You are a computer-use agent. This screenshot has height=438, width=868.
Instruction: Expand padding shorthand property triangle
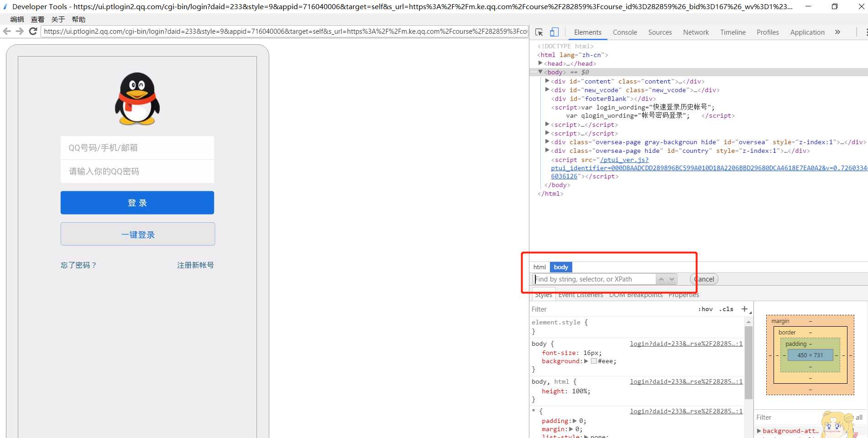[575, 421]
